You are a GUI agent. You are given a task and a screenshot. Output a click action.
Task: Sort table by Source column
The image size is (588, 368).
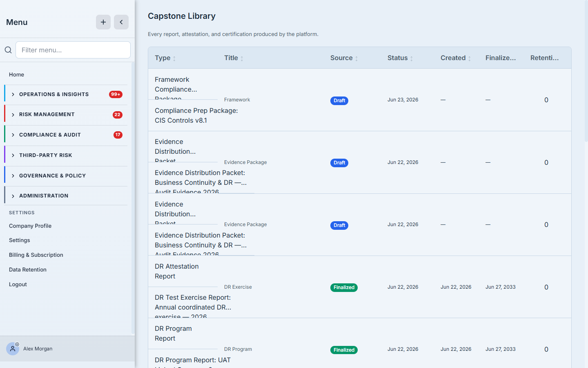tap(344, 58)
